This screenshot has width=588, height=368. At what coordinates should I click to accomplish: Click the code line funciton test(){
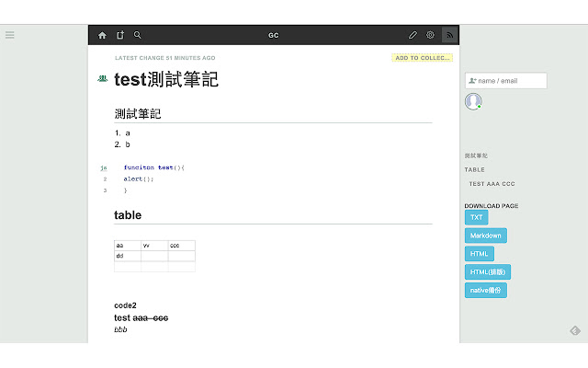(153, 167)
